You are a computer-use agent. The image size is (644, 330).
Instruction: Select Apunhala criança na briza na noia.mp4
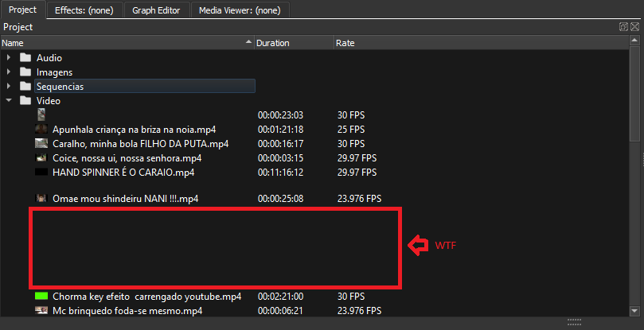pos(135,130)
